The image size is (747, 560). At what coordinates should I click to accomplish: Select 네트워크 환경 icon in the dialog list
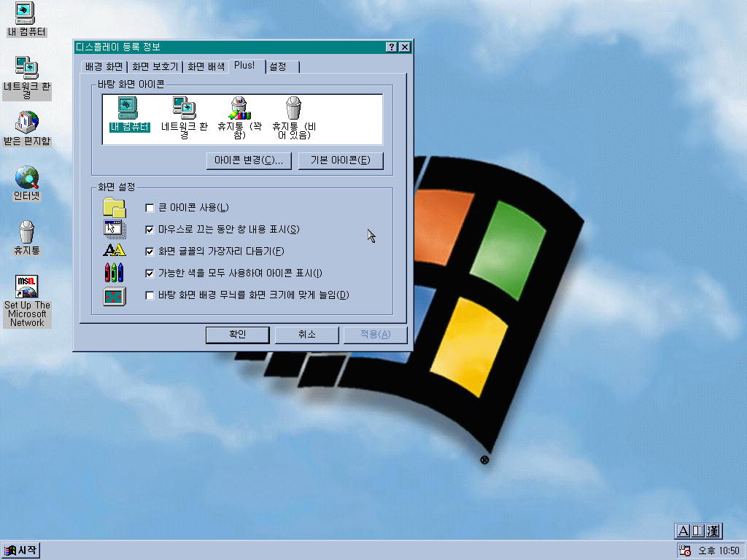pos(185,117)
